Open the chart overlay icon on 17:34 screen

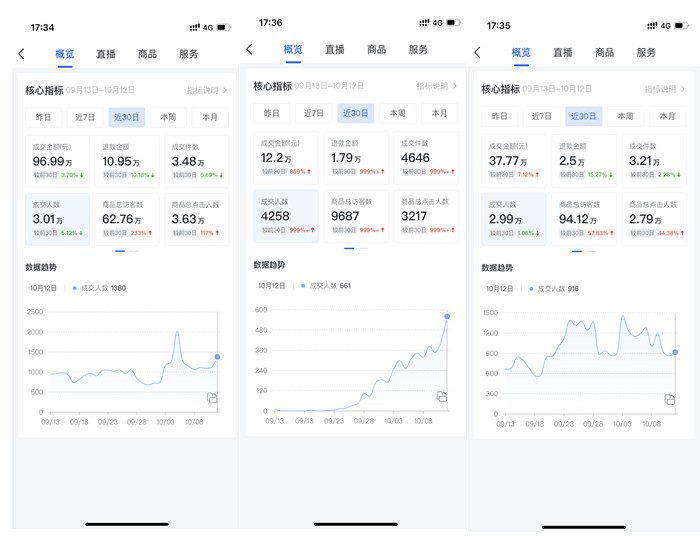click(x=212, y=398)
